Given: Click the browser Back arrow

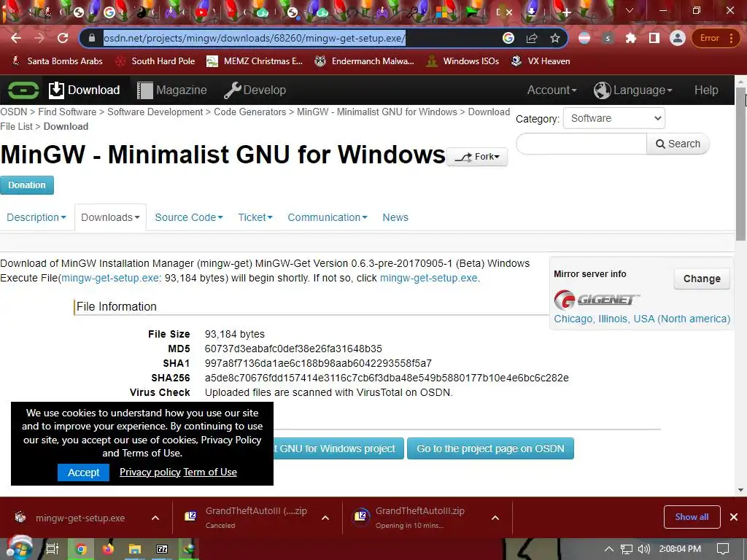Looking at the screenshot, I should (16, 38).
